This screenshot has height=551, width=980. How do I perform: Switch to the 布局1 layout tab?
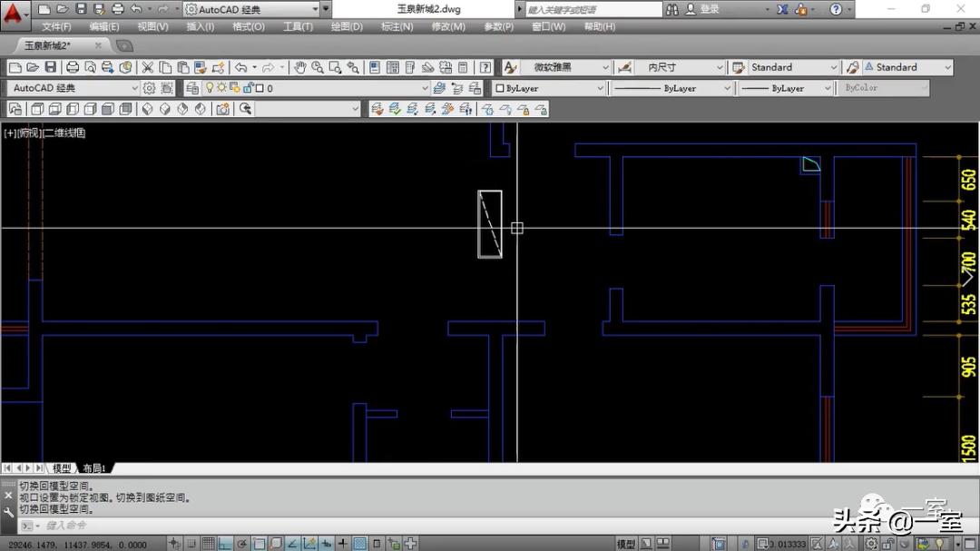coord(94,468)
